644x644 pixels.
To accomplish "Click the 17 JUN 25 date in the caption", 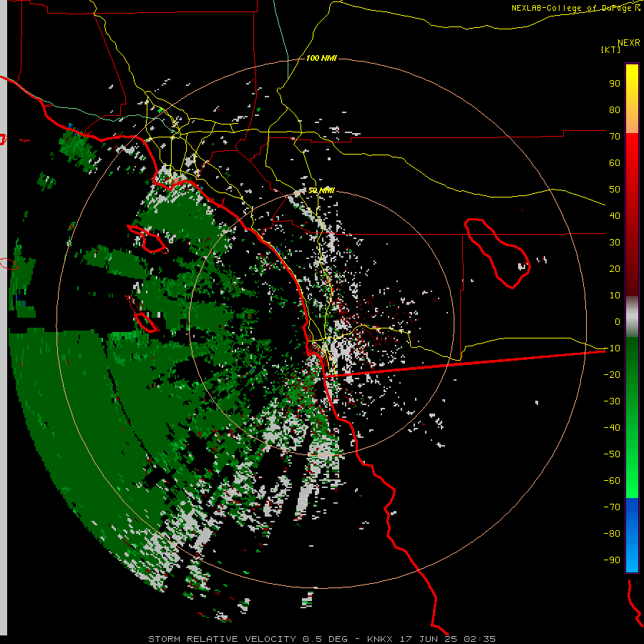I will point(429,639).
